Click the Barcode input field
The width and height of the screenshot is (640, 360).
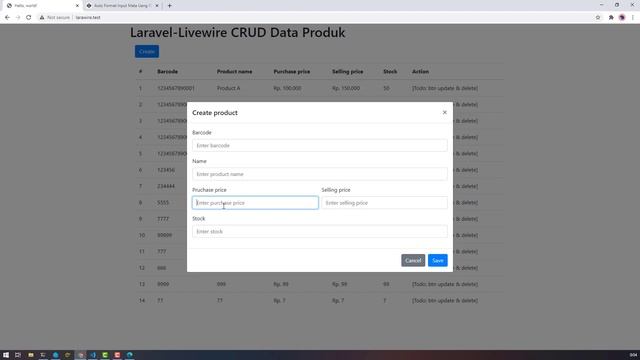[x=320, y=145]
